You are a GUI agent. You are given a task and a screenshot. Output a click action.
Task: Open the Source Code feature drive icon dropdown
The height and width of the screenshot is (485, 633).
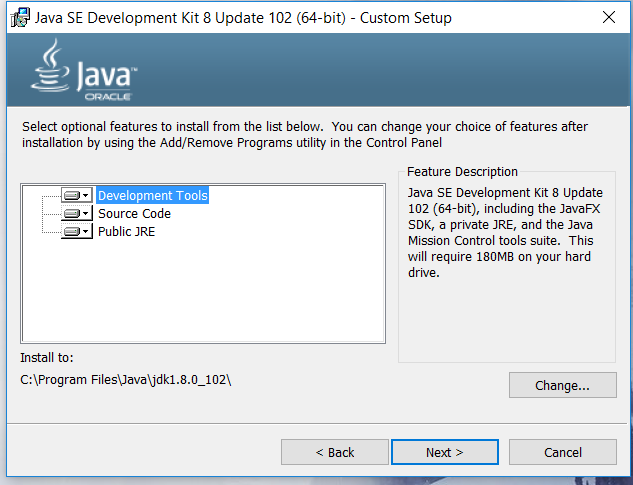77,213
